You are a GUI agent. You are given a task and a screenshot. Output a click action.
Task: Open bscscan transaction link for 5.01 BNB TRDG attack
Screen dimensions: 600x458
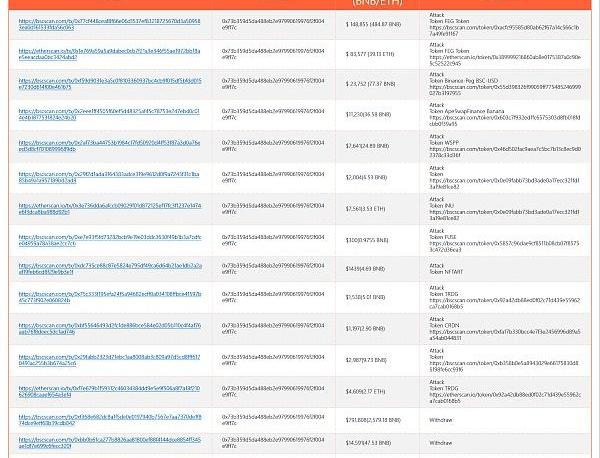click(x=109, y=297)
